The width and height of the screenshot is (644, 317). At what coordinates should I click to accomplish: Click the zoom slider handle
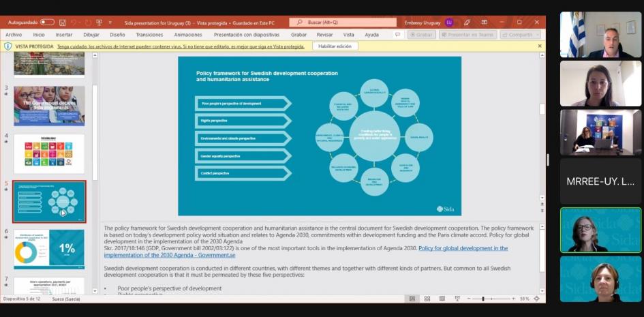[483, 299]
